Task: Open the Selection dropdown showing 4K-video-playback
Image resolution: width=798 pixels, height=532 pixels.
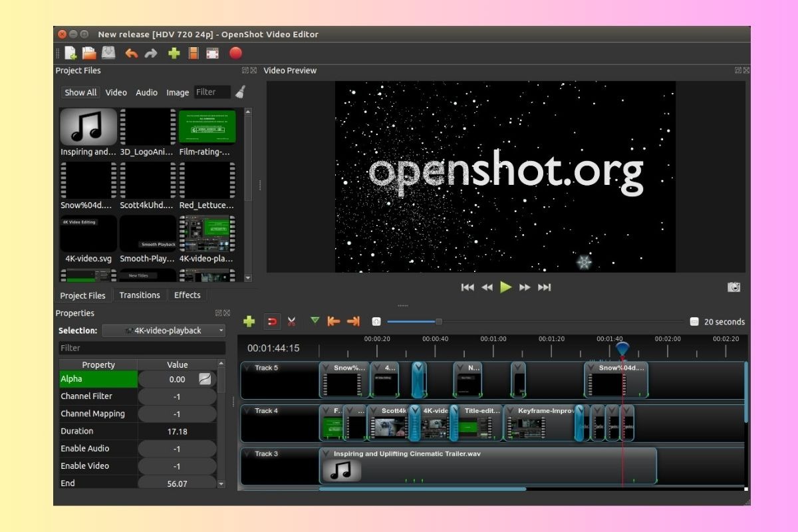Action: [x=164, y=331]
